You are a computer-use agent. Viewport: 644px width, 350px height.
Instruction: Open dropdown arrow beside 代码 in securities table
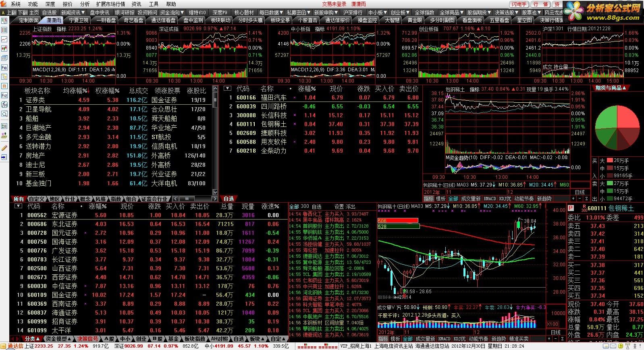(x=18, y=206)
